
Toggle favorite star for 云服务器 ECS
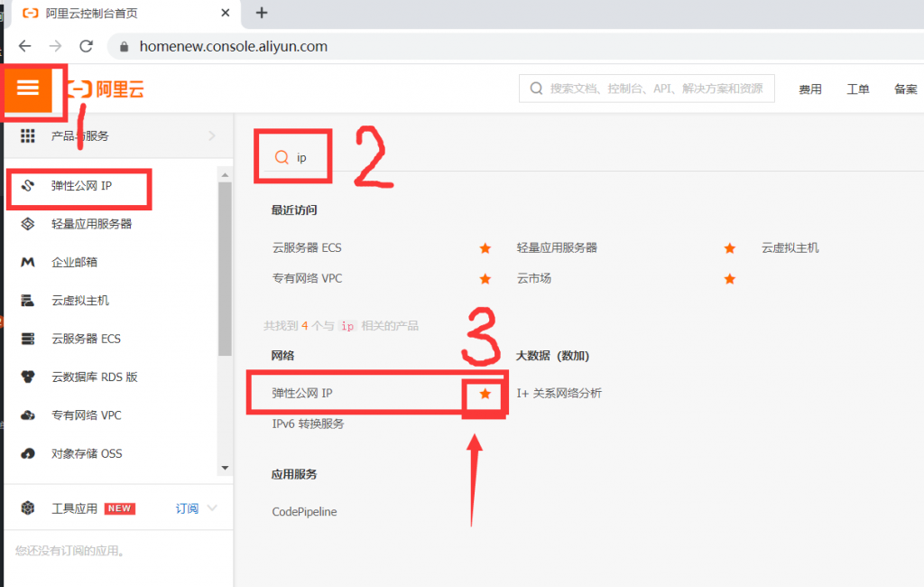[x=485, y=248]
